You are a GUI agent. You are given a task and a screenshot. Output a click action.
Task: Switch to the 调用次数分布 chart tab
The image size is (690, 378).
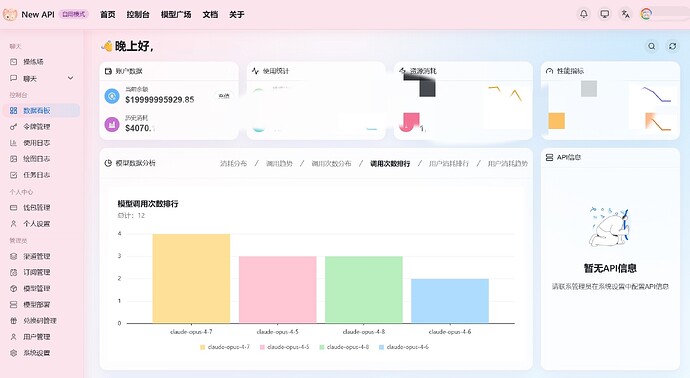click(331, 164)
